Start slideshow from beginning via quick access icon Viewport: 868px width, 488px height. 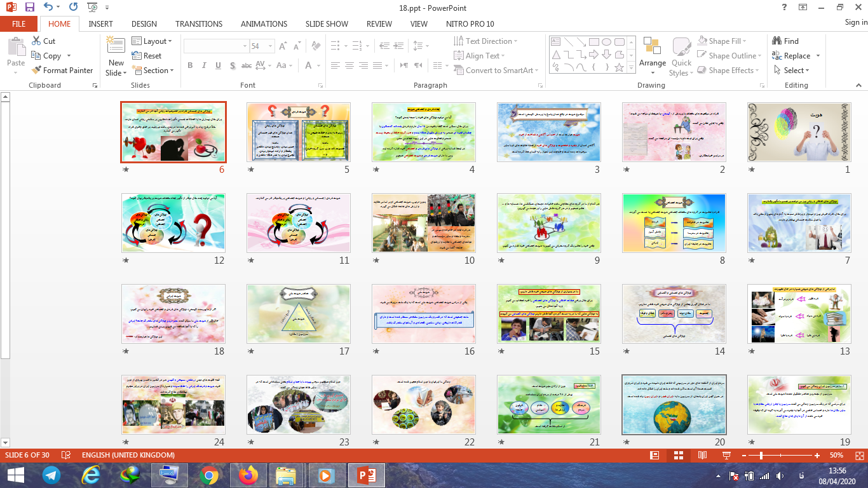(93, 8)
